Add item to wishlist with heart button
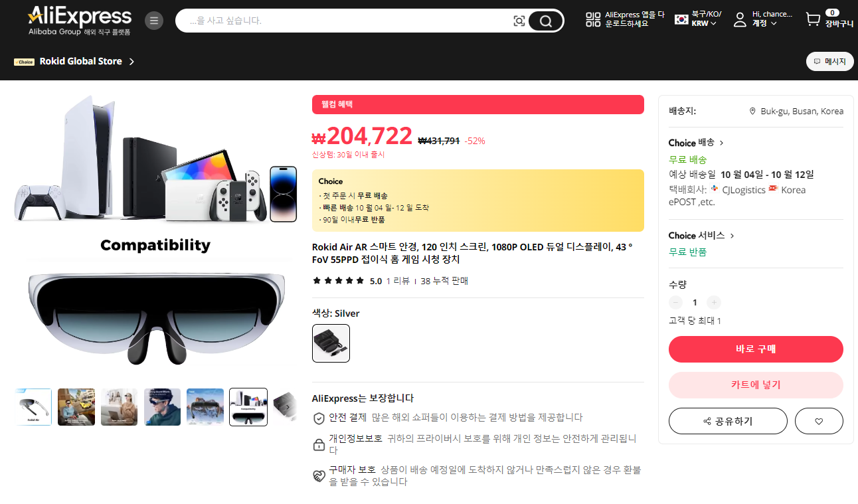The height and width of the screenshot is (504, 858). click(x=819, y=421)
